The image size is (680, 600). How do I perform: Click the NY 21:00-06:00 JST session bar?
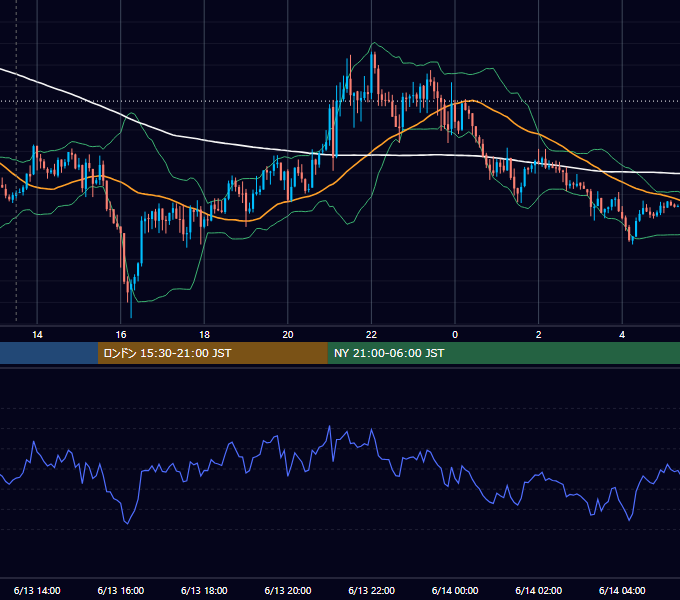(503, 353)
